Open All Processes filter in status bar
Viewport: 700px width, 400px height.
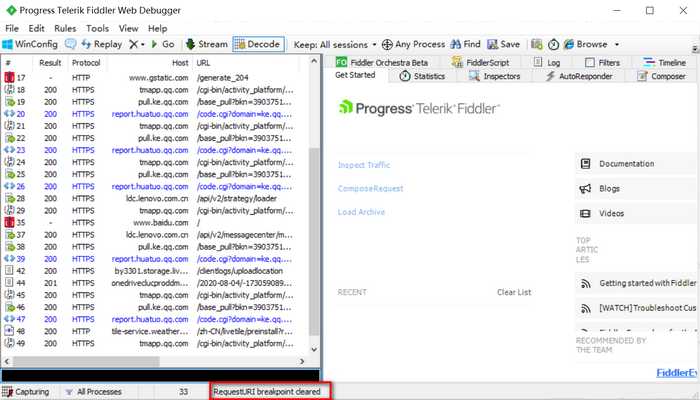pos(94,392)
